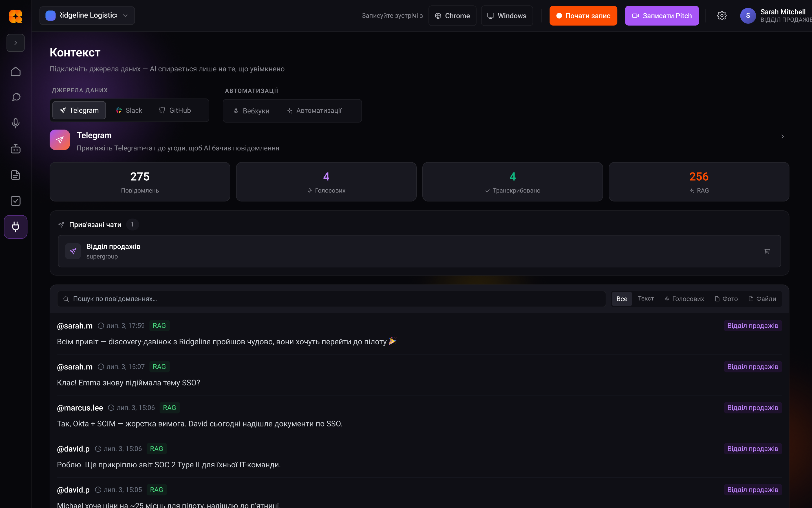
Task: Click the Почати запис button
Action: [x=583, y=16]
